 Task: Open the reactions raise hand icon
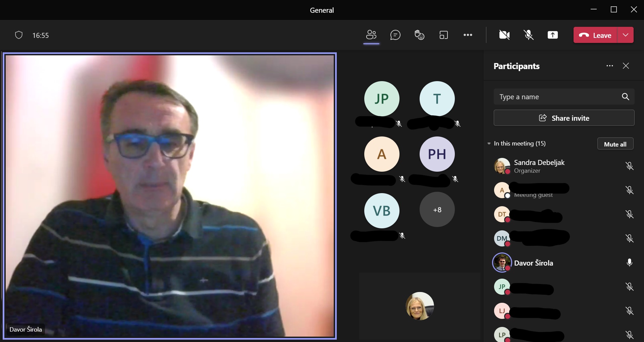pos(419,35)
